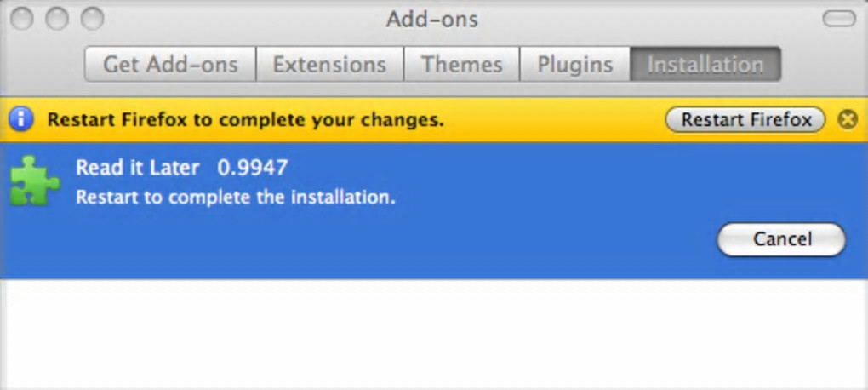The height and width of the screenshot is (390, 868).
Task: Click the 'Restart Firefox to complete your changes' message
Action: tap(245, 120)
